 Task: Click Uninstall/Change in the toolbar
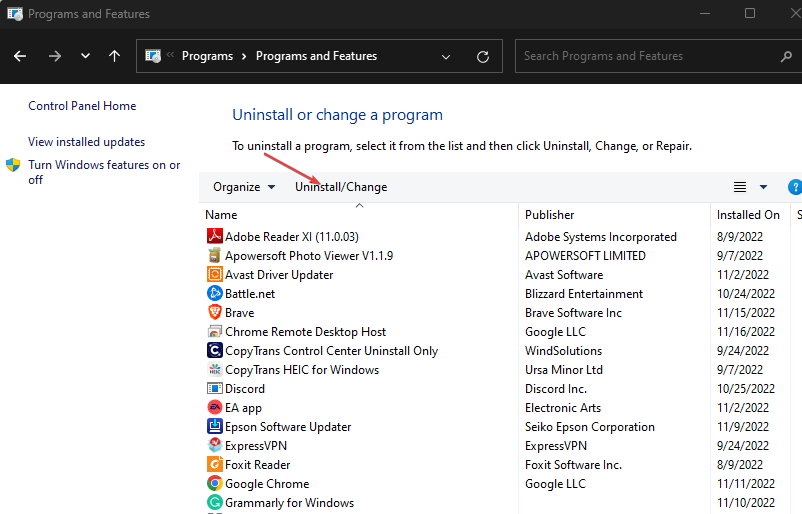(x=341, y=187)
